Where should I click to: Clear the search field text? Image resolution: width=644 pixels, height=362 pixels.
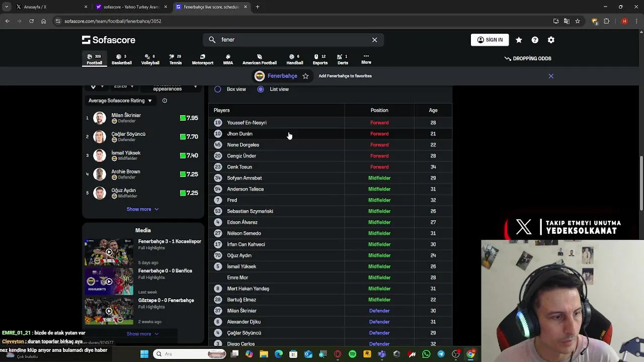374,40
